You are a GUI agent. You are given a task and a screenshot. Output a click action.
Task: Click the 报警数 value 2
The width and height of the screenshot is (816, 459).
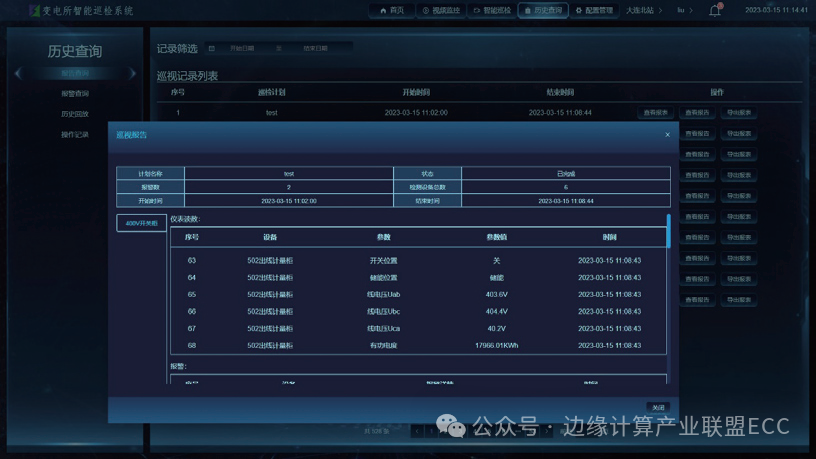289,187
